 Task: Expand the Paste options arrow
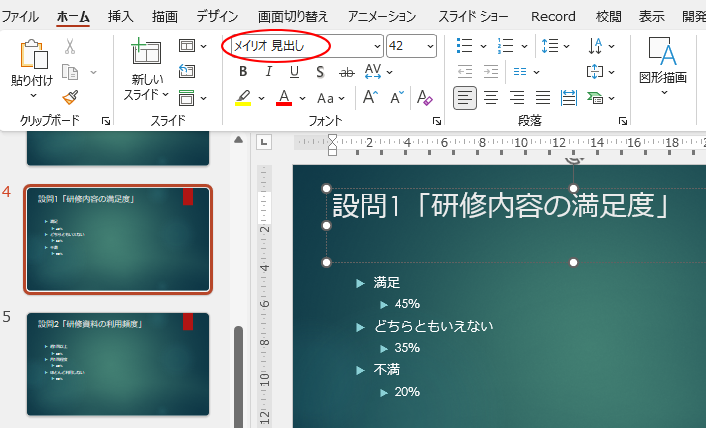coord(34,95)
